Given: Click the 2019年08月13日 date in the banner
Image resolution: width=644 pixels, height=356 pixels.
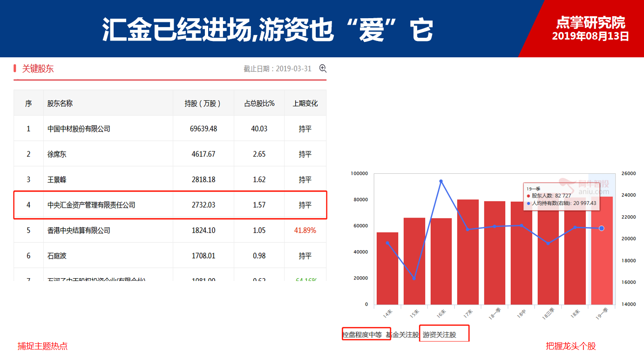Looking at the screenshot, I should pos(590,36).
